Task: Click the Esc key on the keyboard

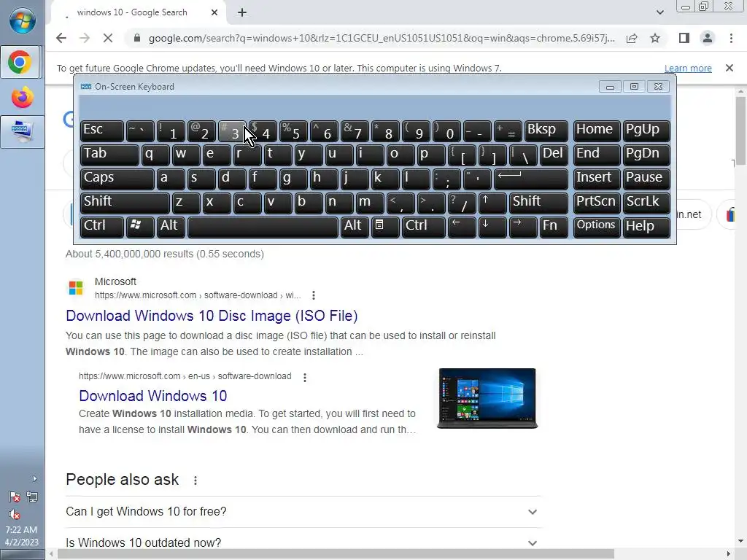Action: [x=102, y=131]
